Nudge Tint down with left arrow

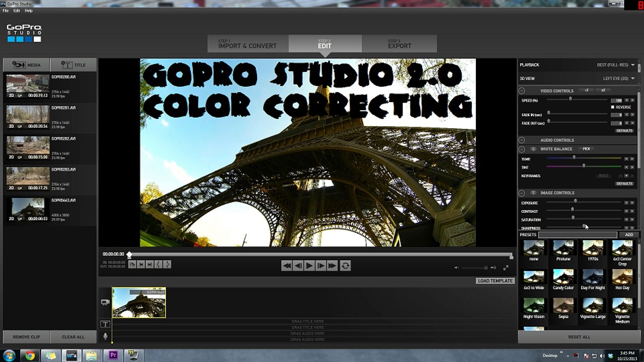pos(626,167)
